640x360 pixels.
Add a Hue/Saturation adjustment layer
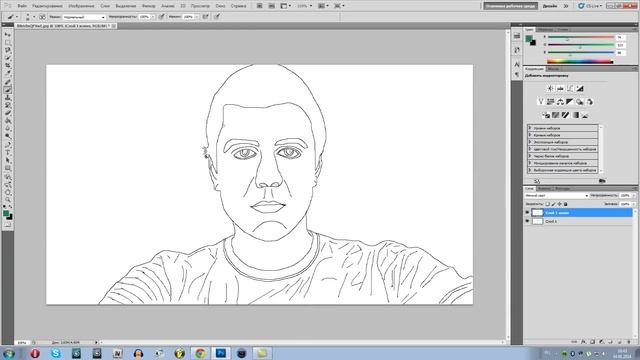(x=551, y=102)
